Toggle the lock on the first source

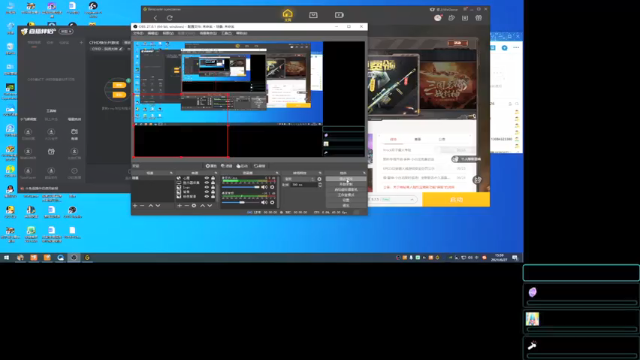[213, 178]
